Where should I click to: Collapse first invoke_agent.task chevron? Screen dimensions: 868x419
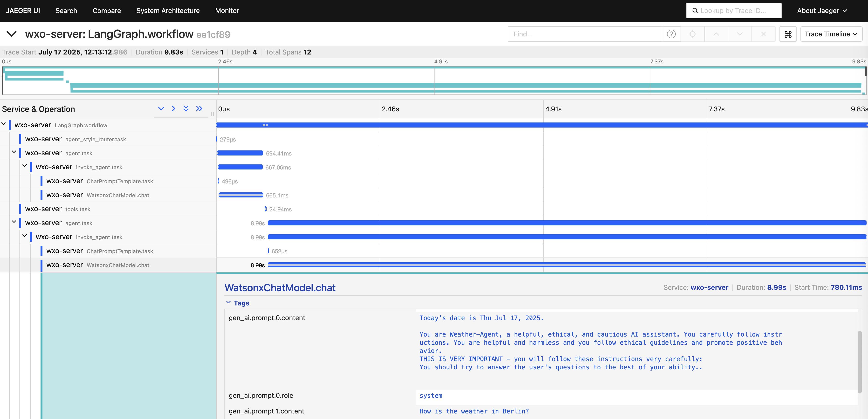point(25,166)
